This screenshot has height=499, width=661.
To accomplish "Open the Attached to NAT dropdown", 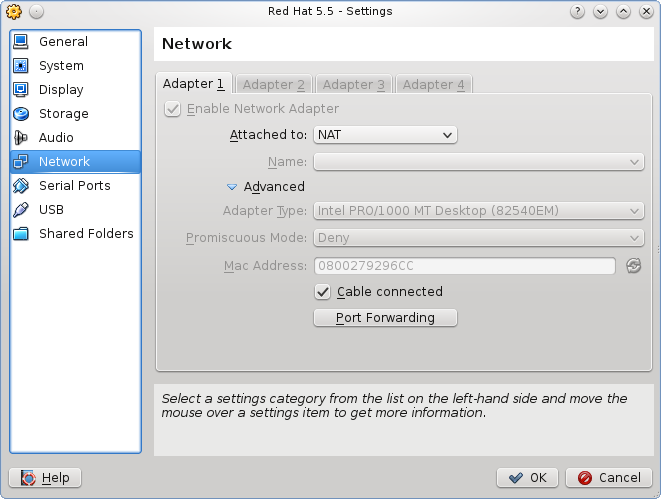I will (x=385, y=135).
